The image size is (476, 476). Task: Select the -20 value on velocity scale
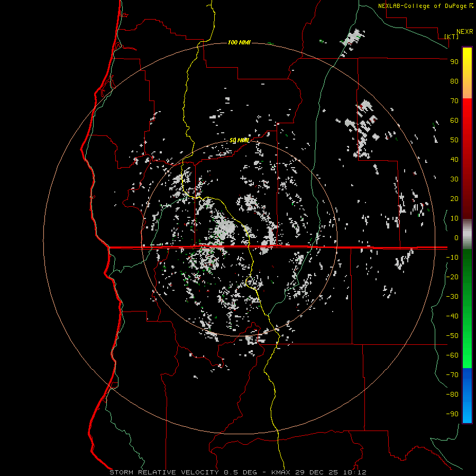click(x=452, y=277)
